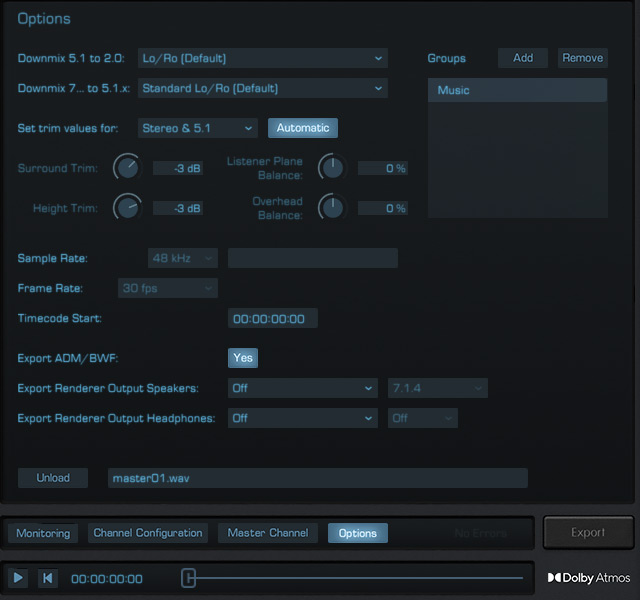Click the Dolby Atmos logo
This screenshot has height=600, width=640.
[589, 578]
